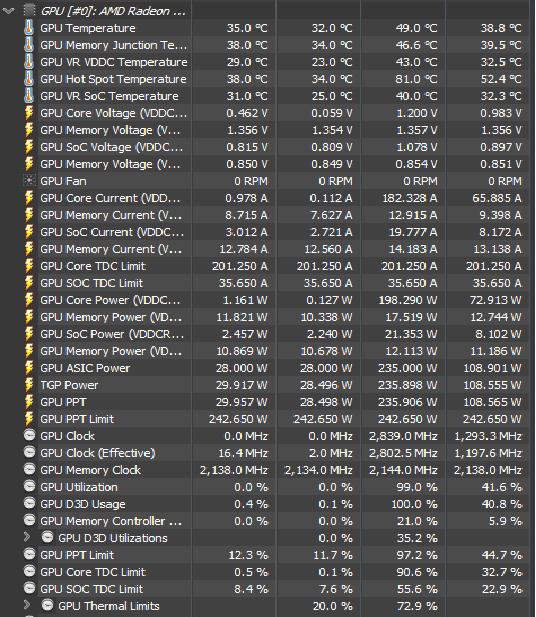Image resolution: width=536 pixels, height=617 pixels.
Task: Click thermometer icon beside GPU Memory Junction
Action: (29, 44)
